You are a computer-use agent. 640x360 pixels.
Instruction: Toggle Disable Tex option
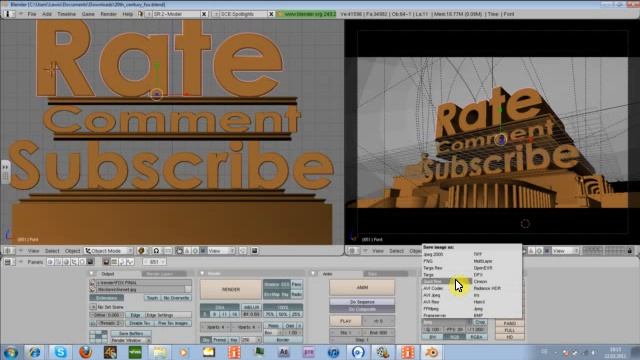140,323
